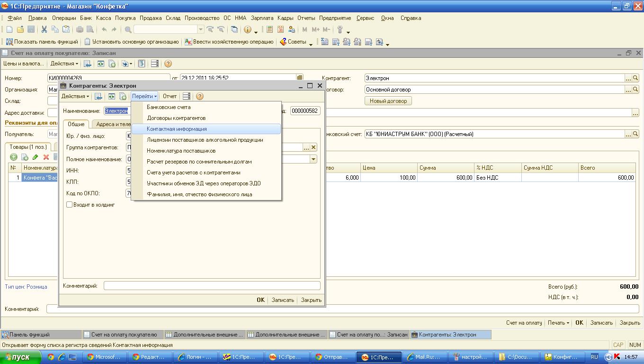Open Печать dropdown at bottom
The height and width of the screenshot is (364, 644).
click(558, 323)
